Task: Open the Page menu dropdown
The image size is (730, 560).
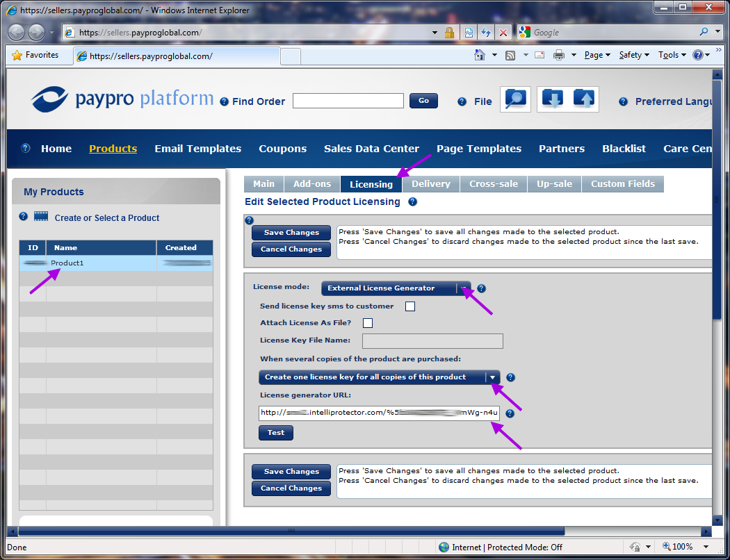Action: 597,55
